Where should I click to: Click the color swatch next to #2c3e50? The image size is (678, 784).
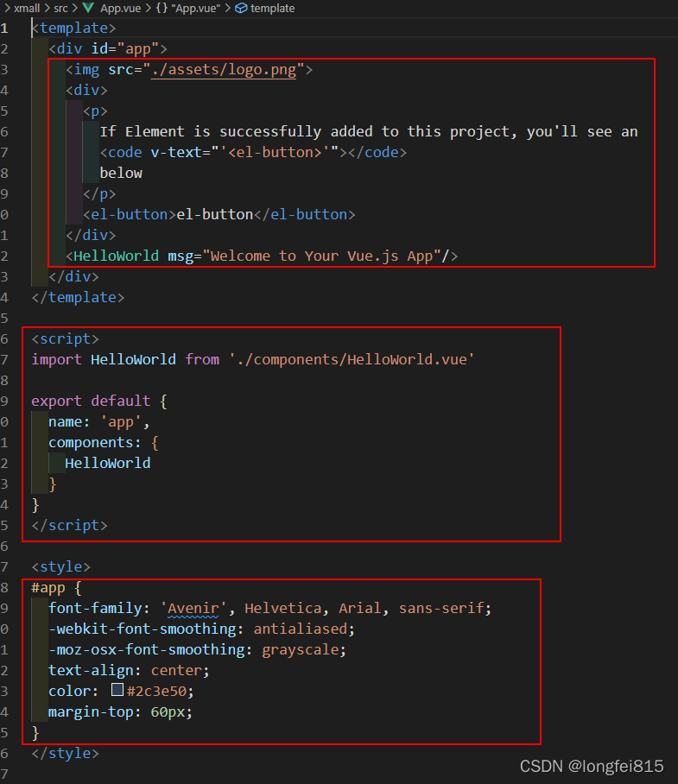pyautogui.click(x=117, y=689)
